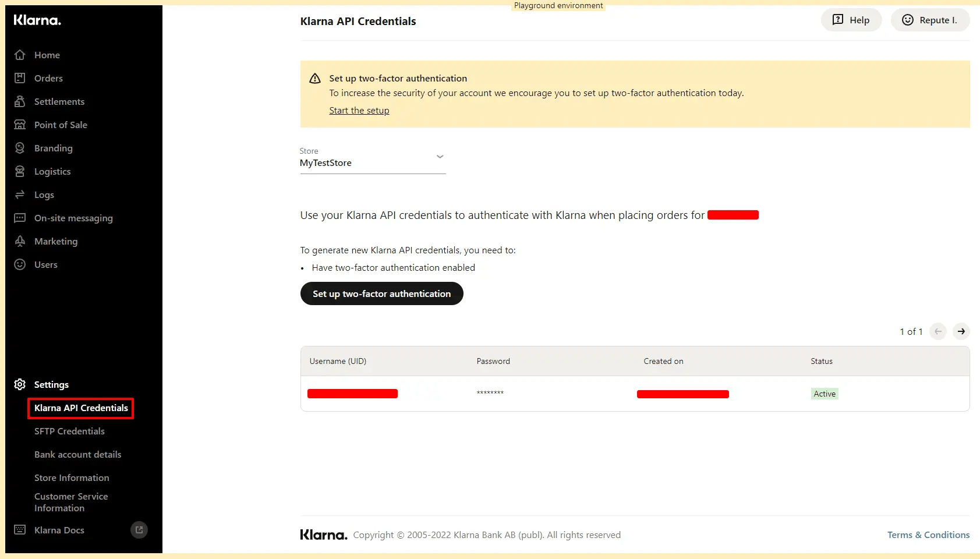Image resolution: width=980 pixels, height=559 pixels.
Task: Select the Orders icon
Action: coord(20,78)
